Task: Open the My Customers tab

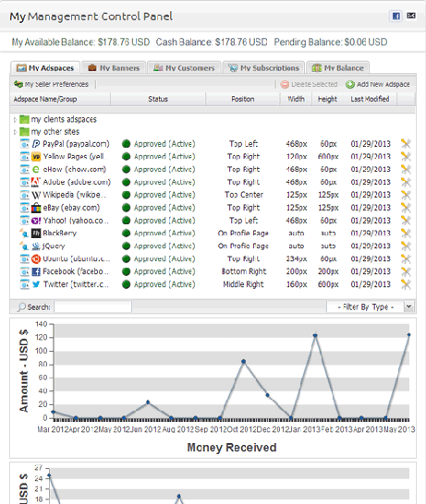Action: coord(184,67)
